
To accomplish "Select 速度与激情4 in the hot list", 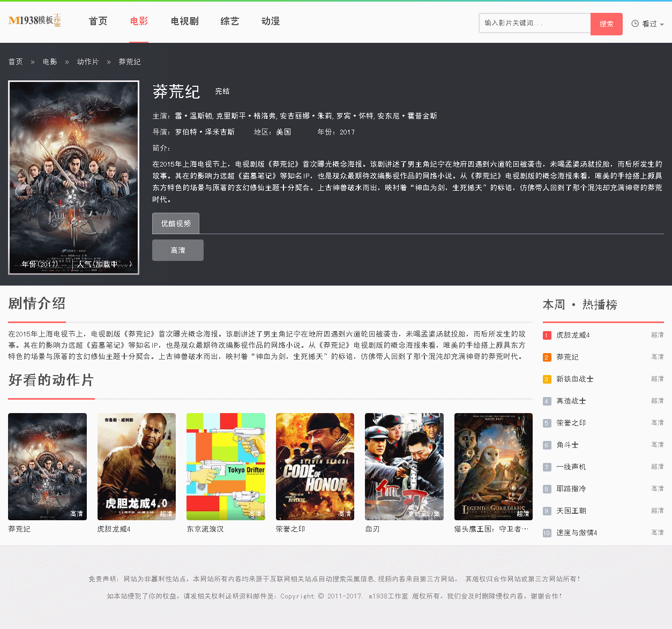I will [577, 533].
